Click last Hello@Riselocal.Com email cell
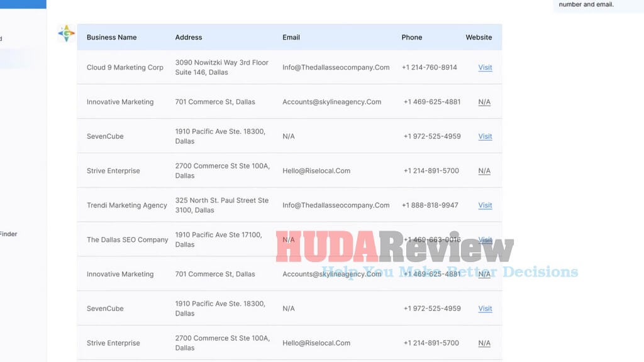 point(316,343)
